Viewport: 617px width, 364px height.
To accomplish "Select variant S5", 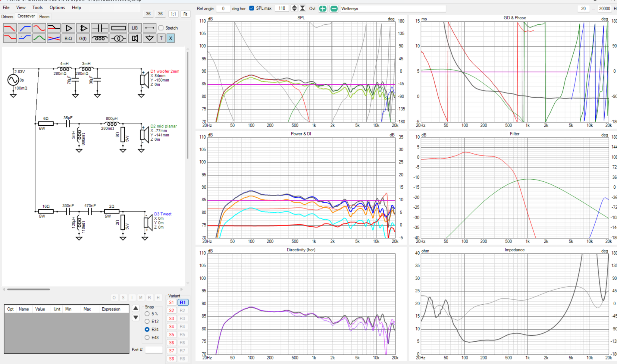I will coord(171,334).
